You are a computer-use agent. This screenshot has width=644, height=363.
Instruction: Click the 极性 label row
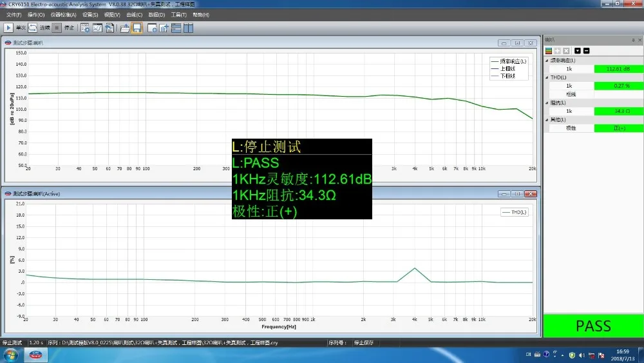(x=571, y=128)
